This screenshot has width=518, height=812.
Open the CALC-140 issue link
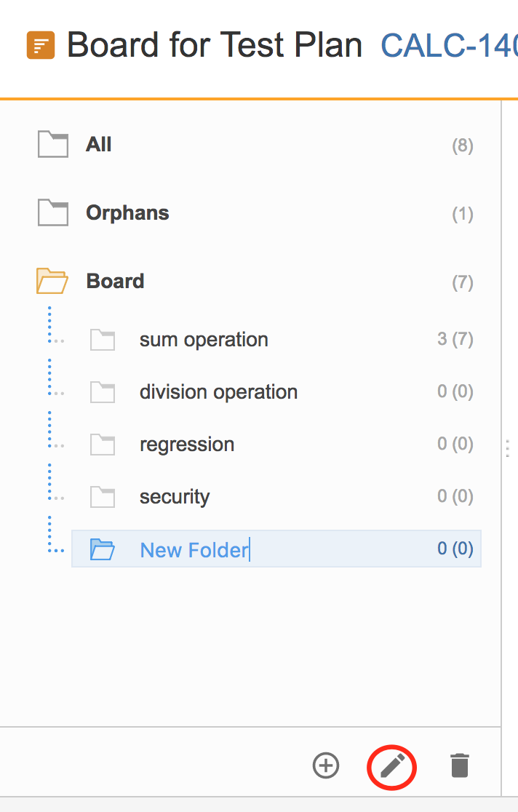(x=449, y=46)
